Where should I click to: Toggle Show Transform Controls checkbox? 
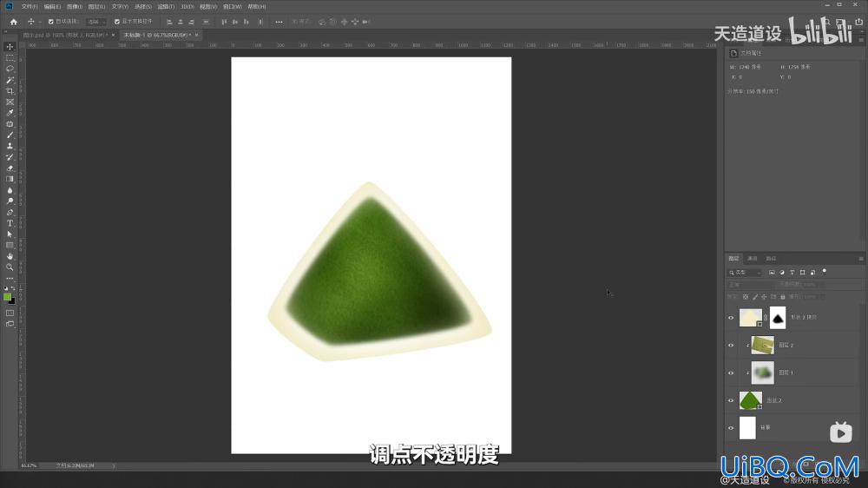tap(117, 22)
